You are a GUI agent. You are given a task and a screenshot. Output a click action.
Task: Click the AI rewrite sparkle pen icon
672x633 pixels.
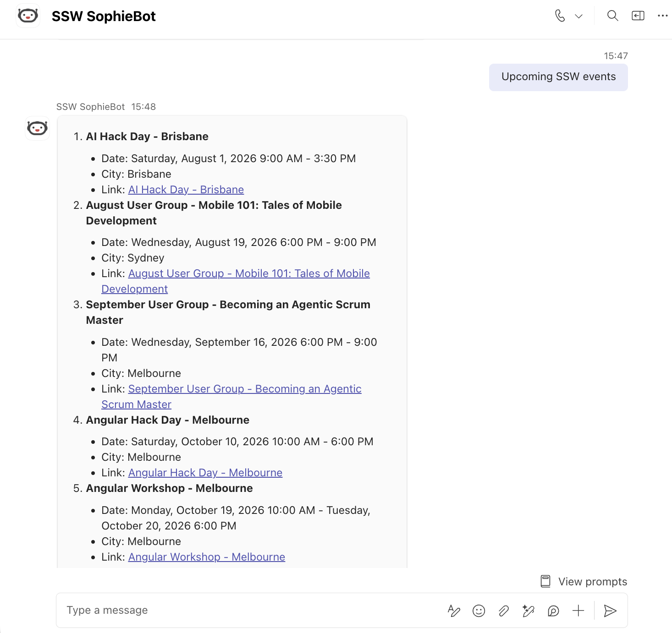(529, 611)
